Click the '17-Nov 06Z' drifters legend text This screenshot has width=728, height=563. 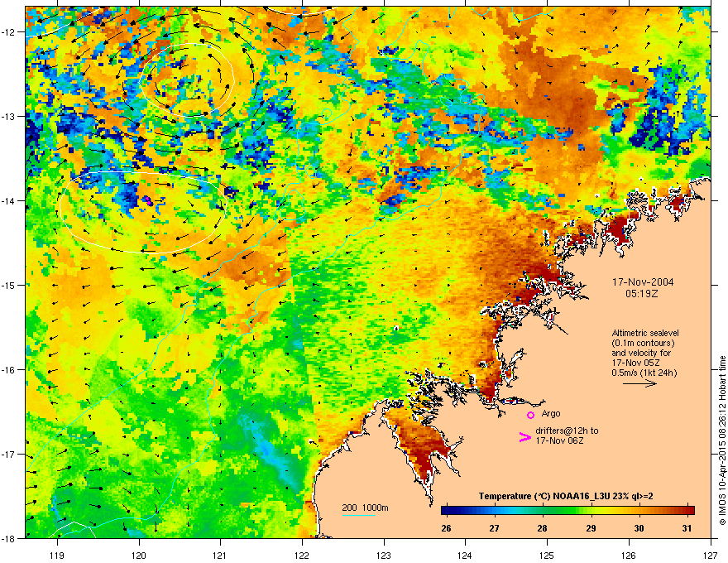pos(559,440)
